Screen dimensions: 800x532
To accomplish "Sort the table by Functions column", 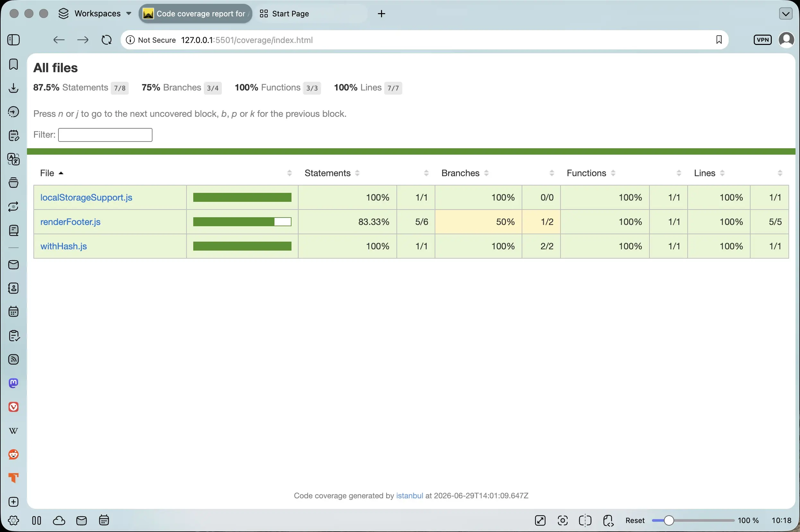I will [591, 173].
